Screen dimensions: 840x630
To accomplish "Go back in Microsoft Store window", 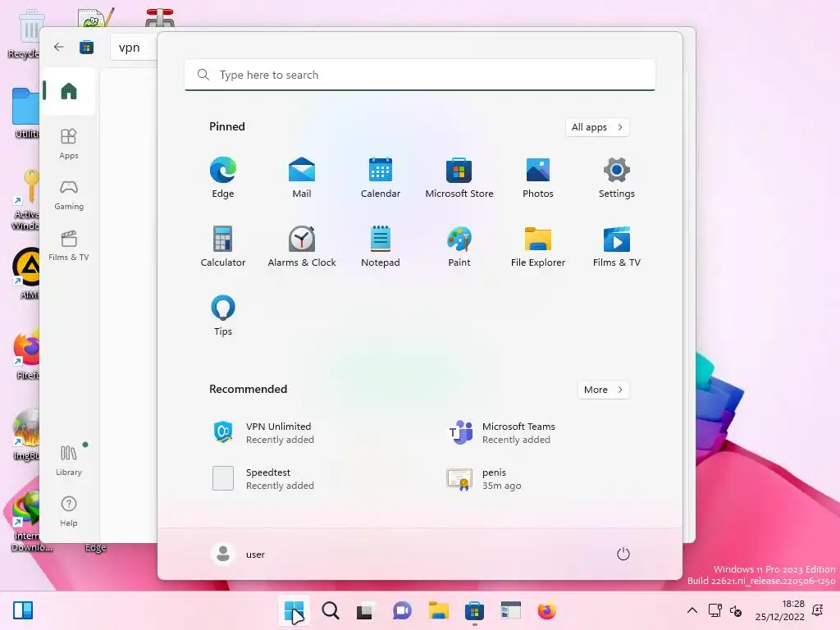I will tap(59, 47).
